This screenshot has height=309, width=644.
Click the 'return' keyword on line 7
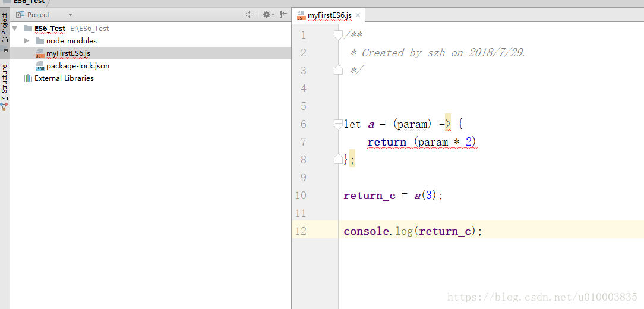pos(387,142)
